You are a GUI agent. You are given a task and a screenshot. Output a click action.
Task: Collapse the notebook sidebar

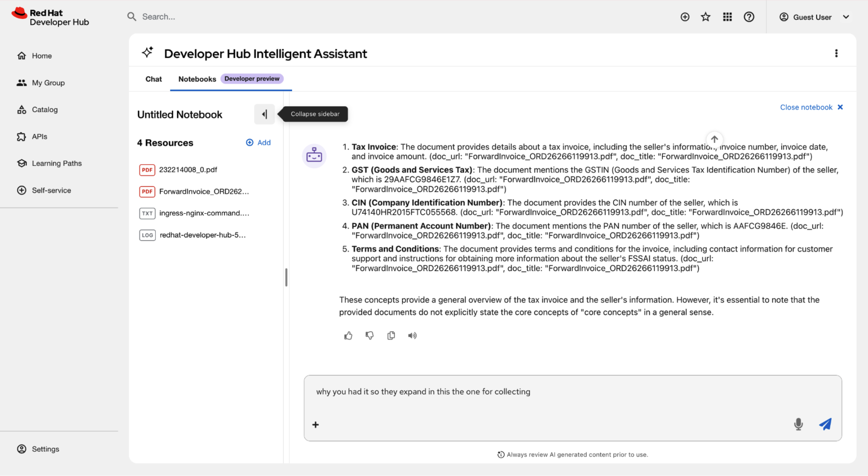pos(264,114)
